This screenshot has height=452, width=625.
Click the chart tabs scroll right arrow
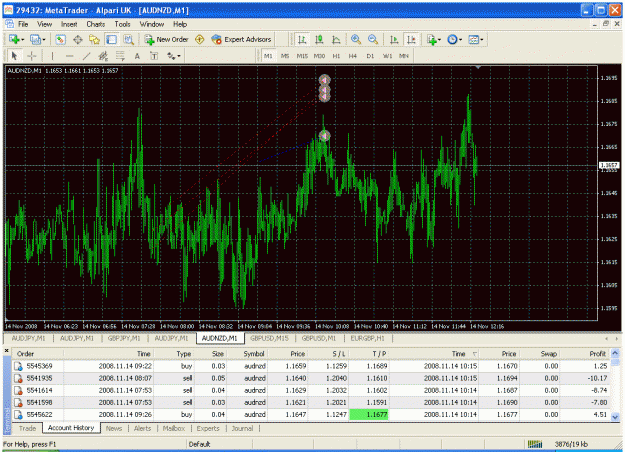pos(617,338)
